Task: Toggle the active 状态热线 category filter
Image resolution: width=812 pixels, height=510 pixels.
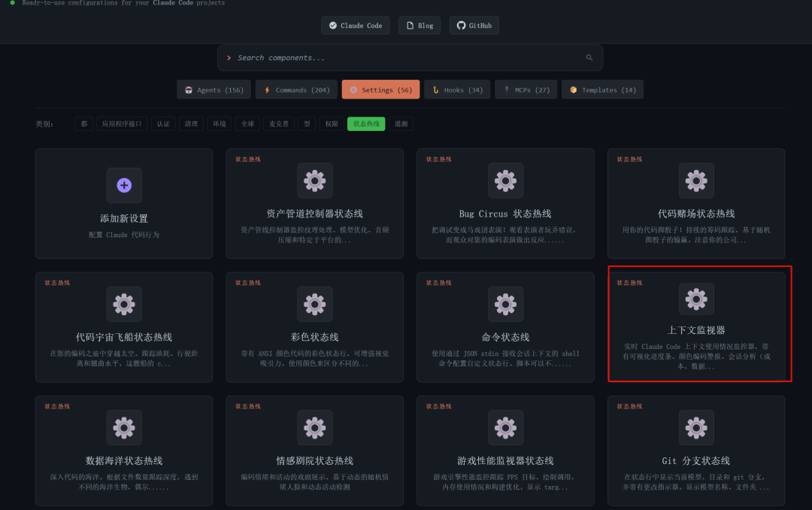Action: pos(366,124)
